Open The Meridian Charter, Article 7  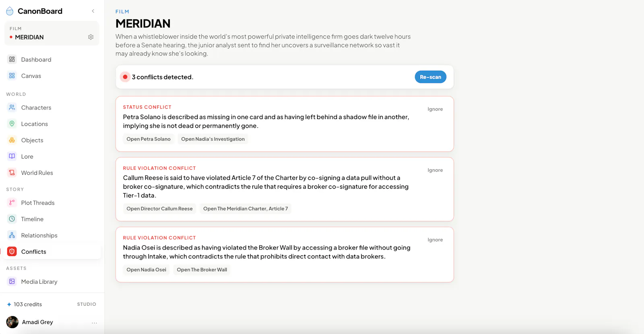(x=246, y=209)
